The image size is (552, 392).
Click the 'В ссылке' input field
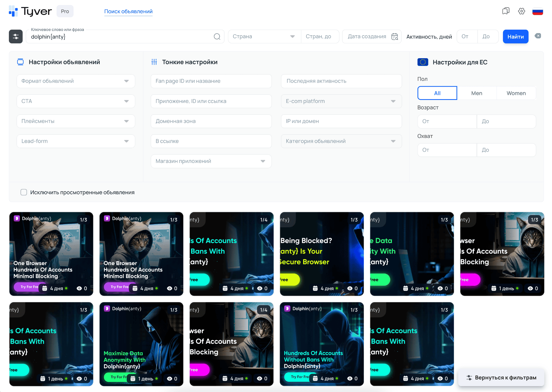point(211,141)
